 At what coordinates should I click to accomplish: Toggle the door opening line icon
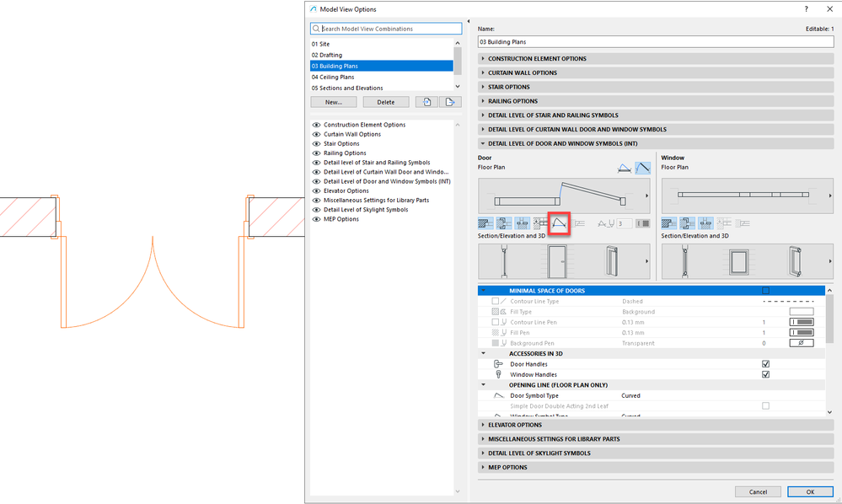click(x=559, y=223)
